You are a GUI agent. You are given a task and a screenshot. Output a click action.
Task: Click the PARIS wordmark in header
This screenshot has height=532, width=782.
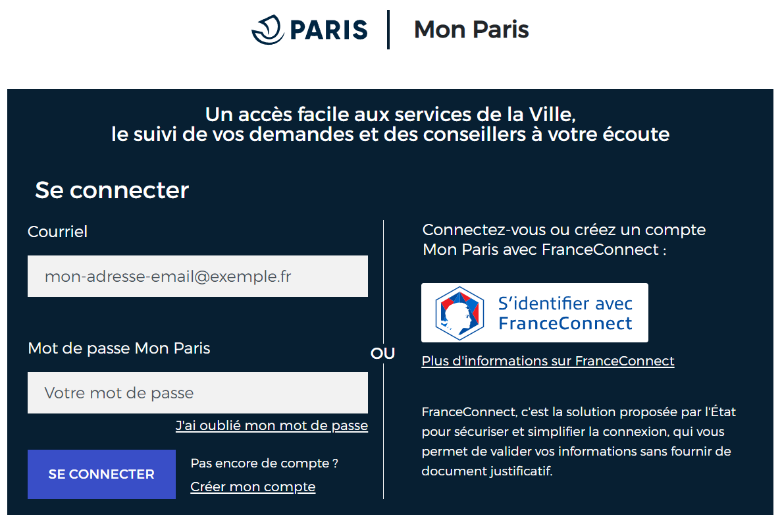tap(328, 30)
